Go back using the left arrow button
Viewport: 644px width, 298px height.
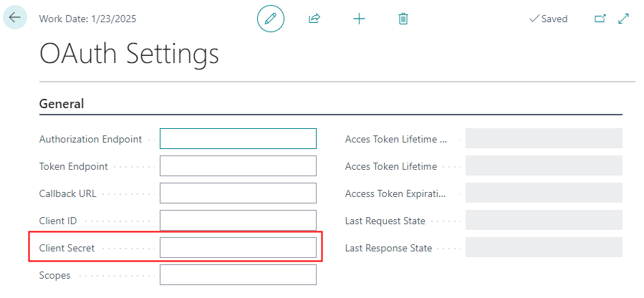coord(15,17)
